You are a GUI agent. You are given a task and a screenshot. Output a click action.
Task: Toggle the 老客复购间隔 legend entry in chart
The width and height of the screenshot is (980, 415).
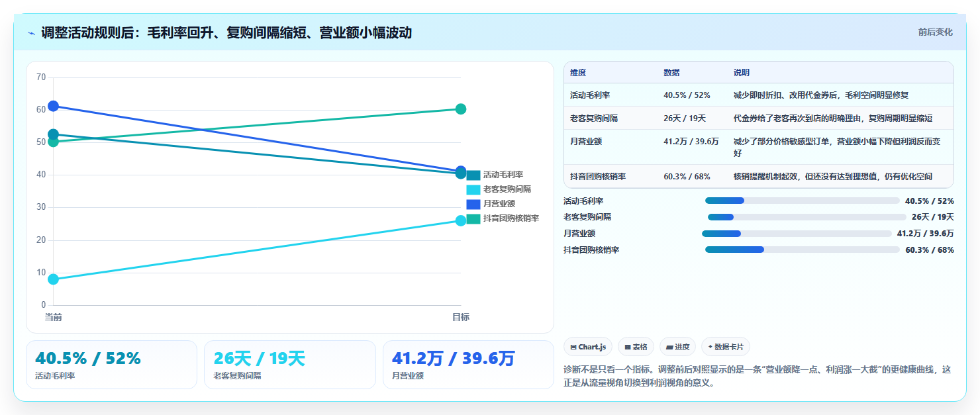499,189
